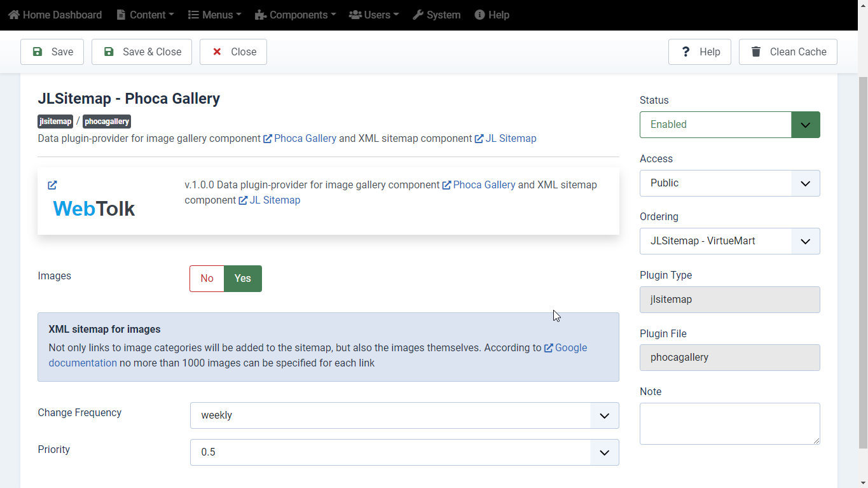
Task: Click the Save button
Action: [52, 52]
